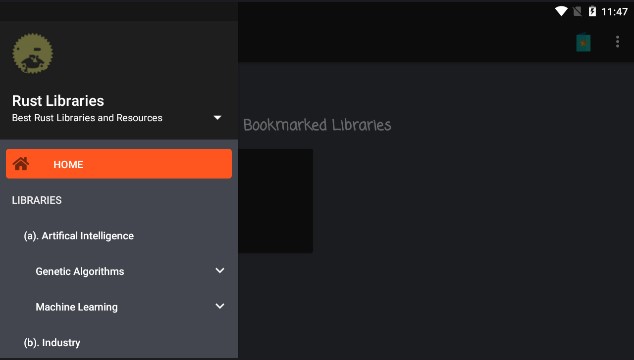Select the HOME drawer item
634x360 pixels.
[x=119, y=164]
